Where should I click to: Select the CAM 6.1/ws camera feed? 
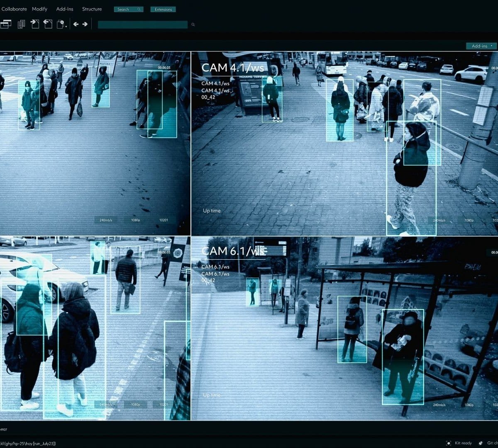tap(344, 329)
